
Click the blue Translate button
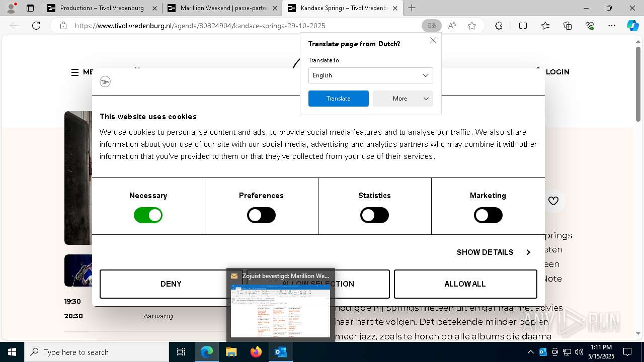click(x=339, y=99)
